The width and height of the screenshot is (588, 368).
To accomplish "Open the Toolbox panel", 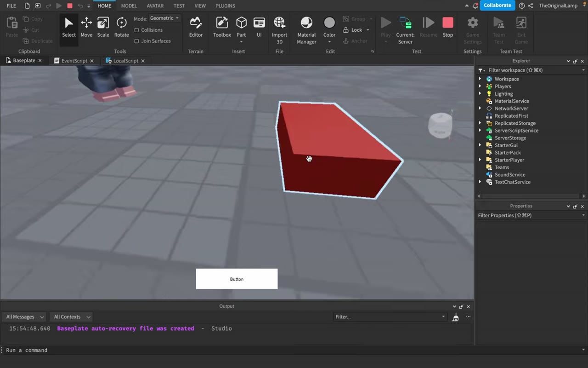I will (222, 28).
